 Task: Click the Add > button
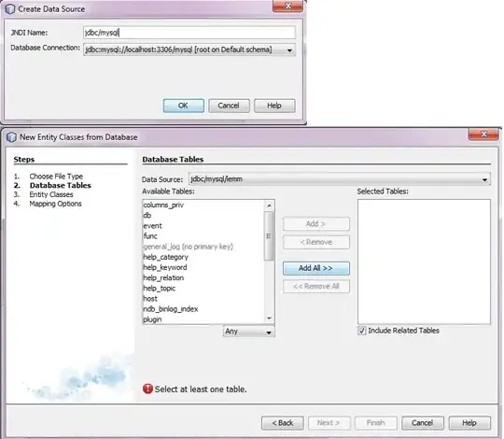tap(316, 224)
